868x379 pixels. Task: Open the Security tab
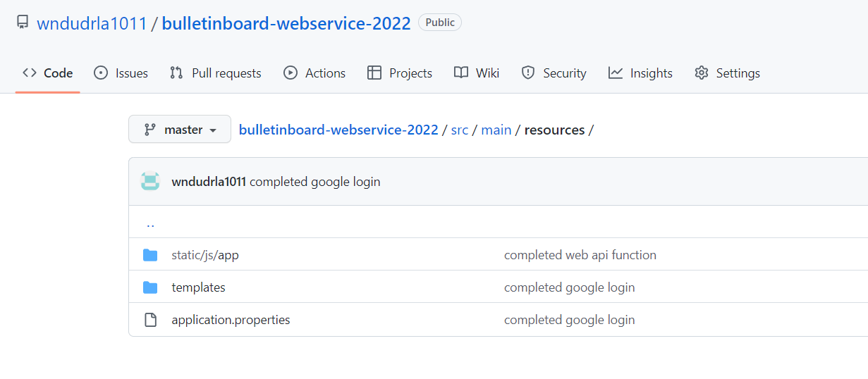554,73
